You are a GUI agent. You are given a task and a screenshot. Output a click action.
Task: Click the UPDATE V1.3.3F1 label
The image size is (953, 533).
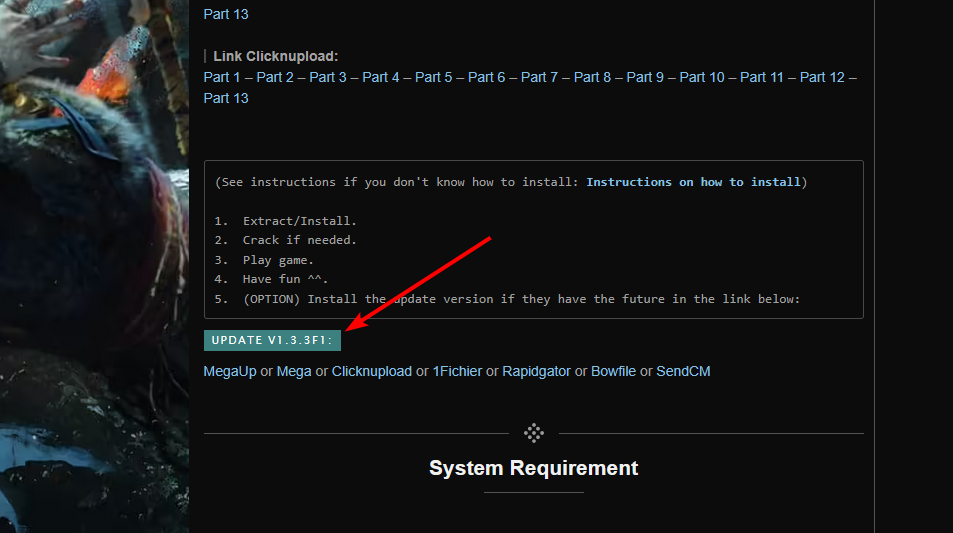click(x=273, y=341)
